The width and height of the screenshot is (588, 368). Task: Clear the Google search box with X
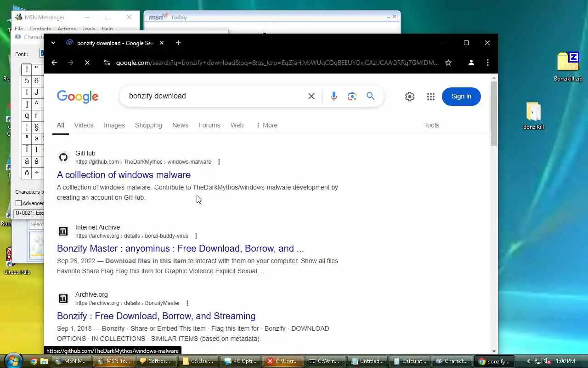tap(311, 96)
